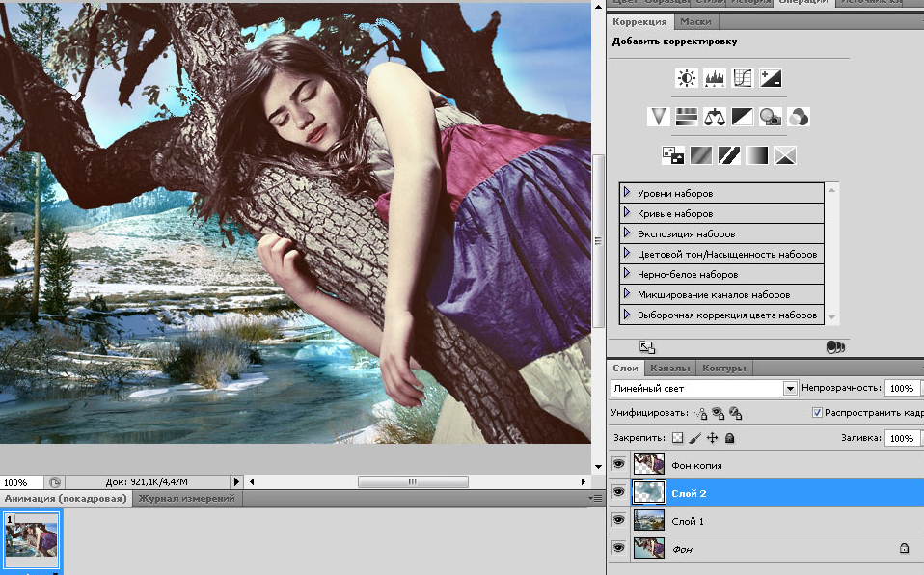
Task: Click the vertical canvas scrollbar thumb
Action: 598,241
